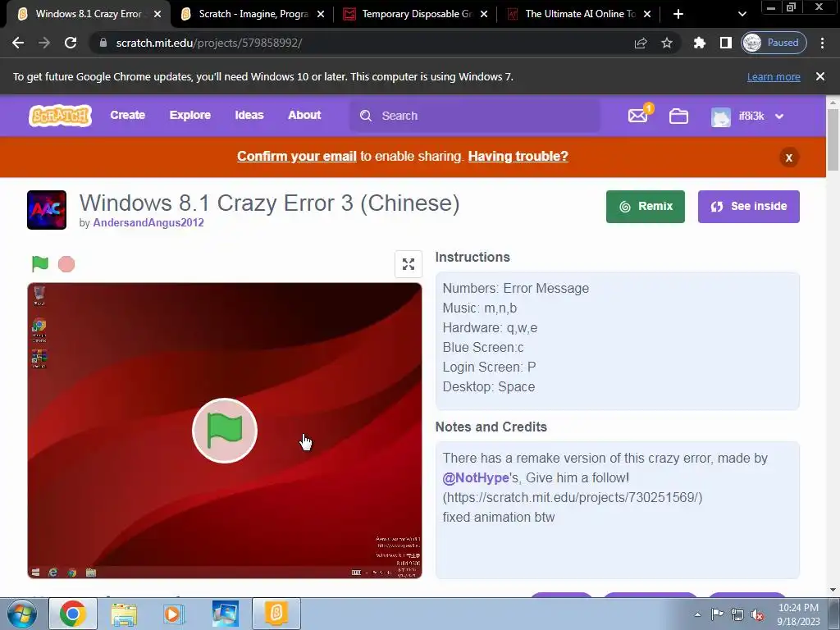Click the AAC project author thumbnail
This screenshot has width=840, height=630.
tap(47, 210)
